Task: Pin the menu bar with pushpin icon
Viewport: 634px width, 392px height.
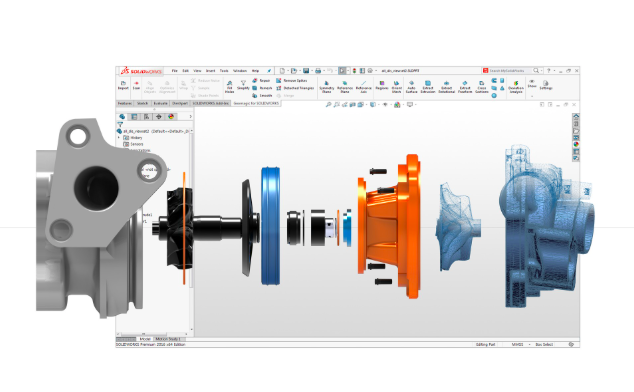Action: click(269, 71)
